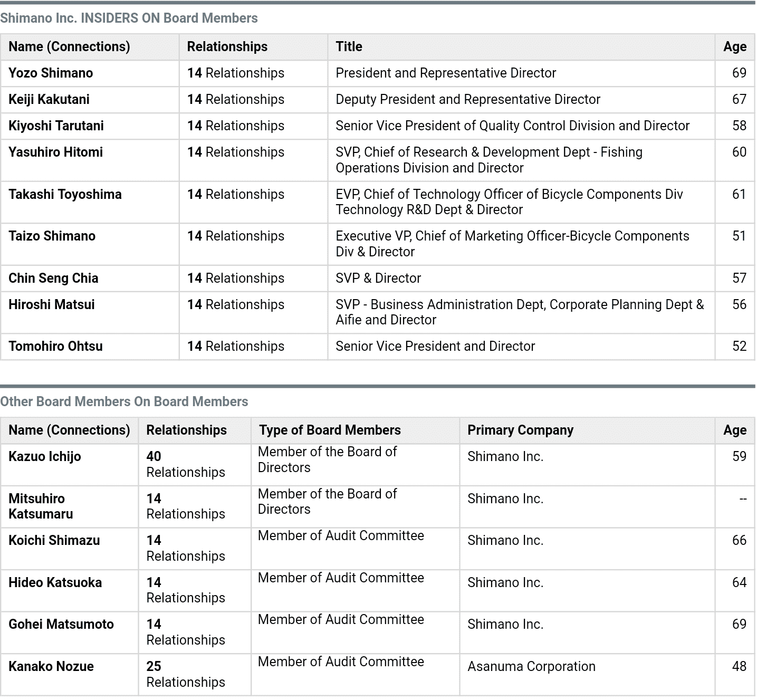Image resolution: width=757 pixels, height=700 pixels.
Task: Click the 'SVP & Director' title
Action: point(378,279)
